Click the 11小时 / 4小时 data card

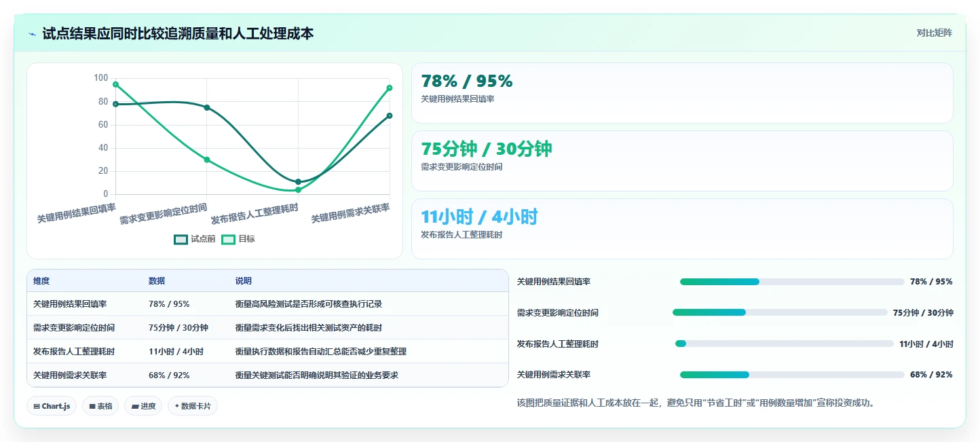[x=682, y=229]
